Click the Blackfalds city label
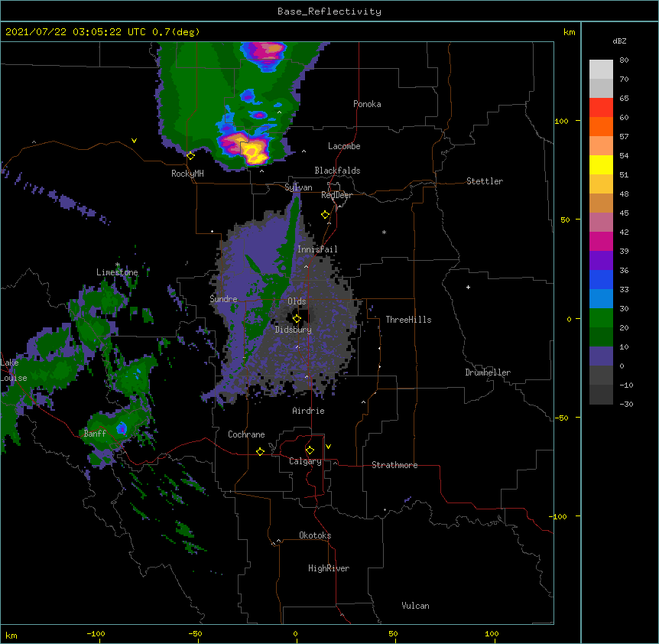Screen dimensions: 659x644 [337, 171]
